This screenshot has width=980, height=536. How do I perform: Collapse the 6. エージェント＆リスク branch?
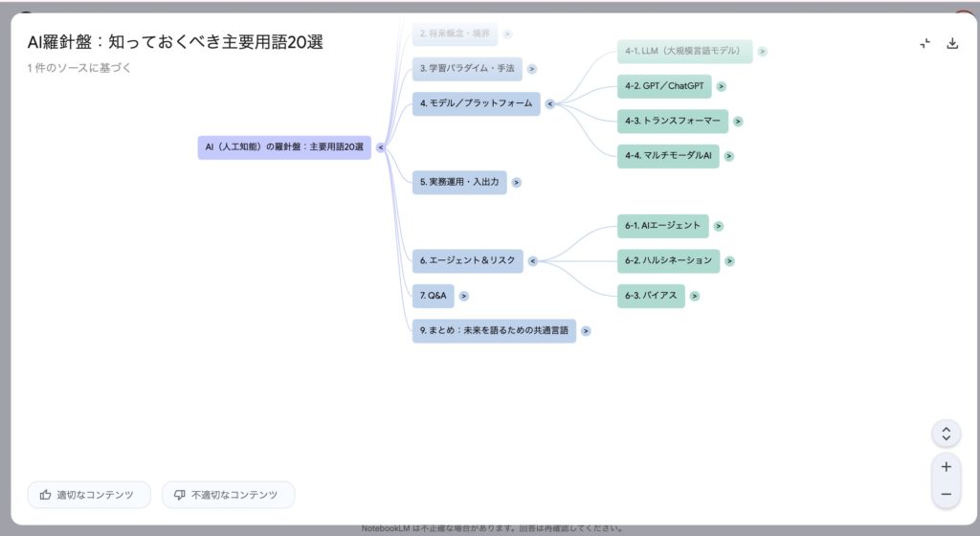coord(532,260)
